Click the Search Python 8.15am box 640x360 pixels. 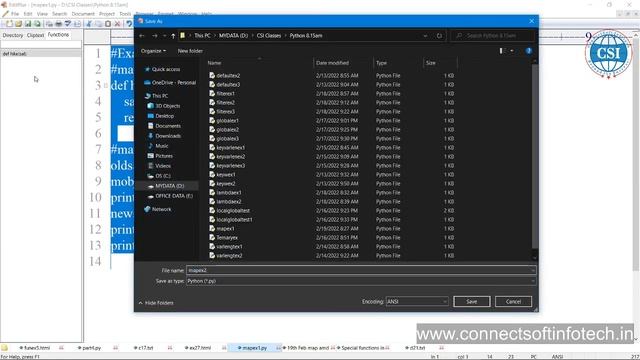(x=493, y=36)
